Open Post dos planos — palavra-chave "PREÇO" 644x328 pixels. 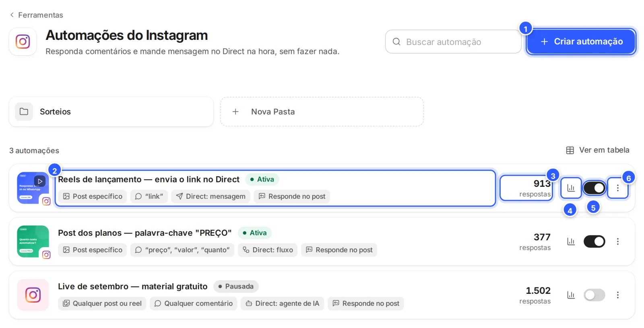(x=145, y=233)
